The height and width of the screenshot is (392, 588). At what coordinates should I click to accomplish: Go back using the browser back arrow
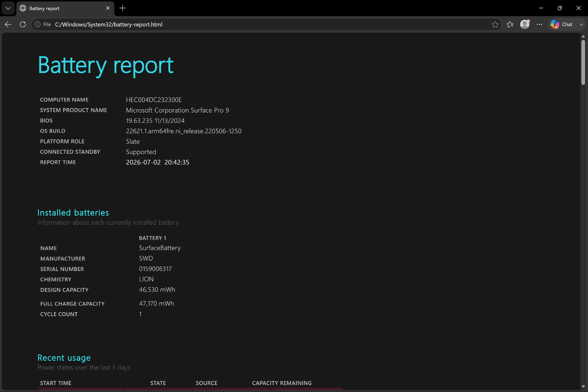8,24
